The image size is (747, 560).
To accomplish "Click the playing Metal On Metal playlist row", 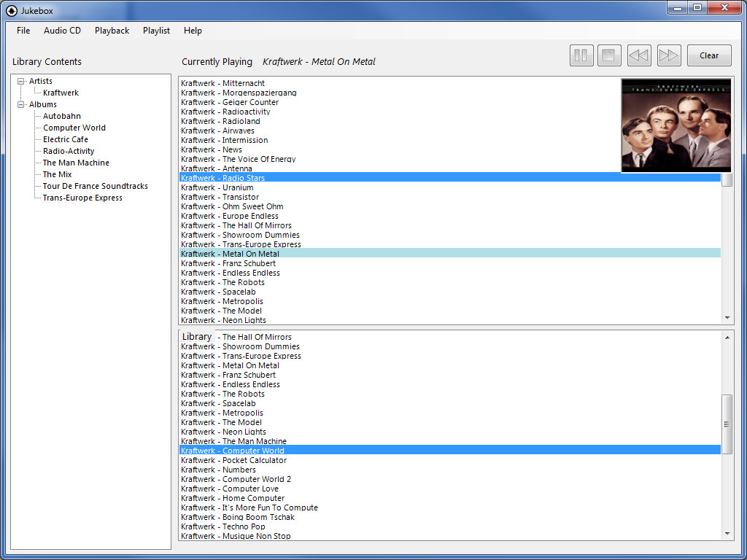I will (x=449, y=253).
